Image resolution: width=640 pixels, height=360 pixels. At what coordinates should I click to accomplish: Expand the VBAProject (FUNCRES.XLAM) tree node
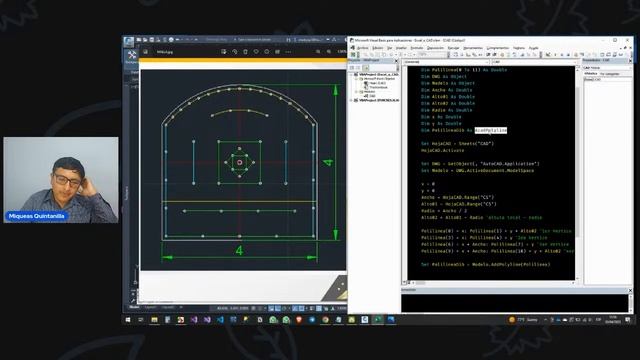pyautogui.click(x=351, y=100)
